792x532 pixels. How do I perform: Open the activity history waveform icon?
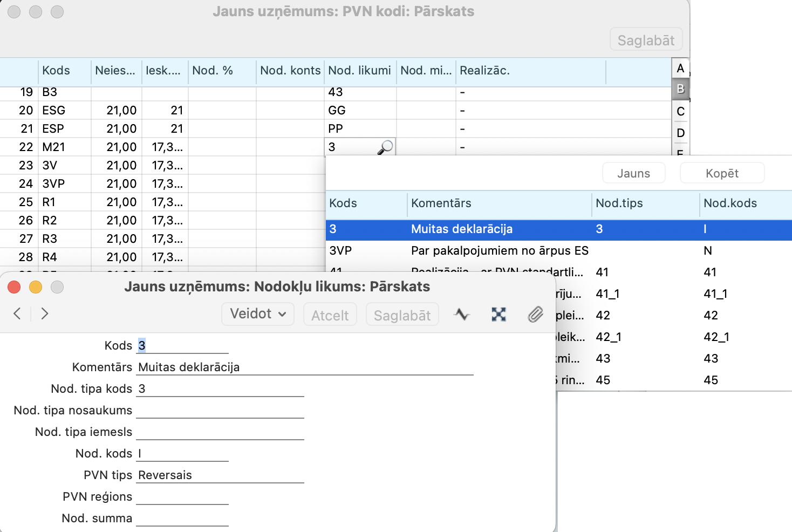pos(462,315)
